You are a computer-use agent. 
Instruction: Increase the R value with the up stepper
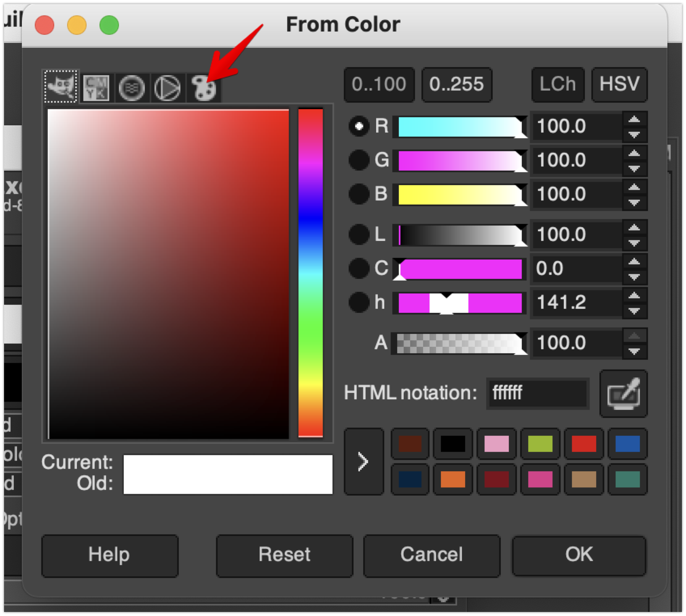click(634, 119)
